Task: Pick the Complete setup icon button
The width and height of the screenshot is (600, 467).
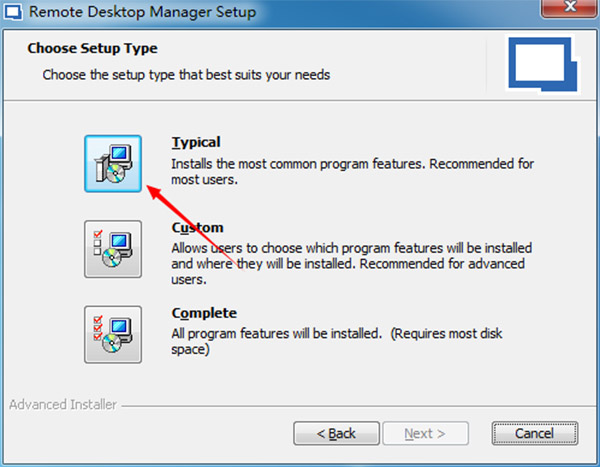Action: (114, 333)
